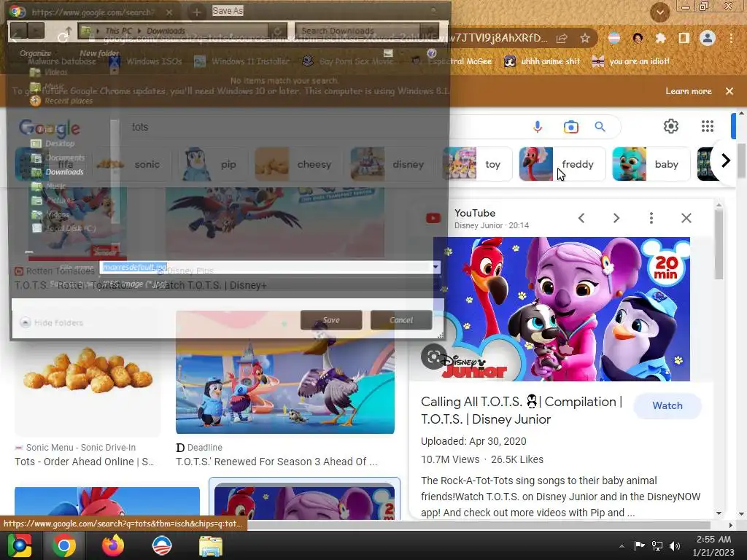Open Google apps grid
Viewport: 747px width, 560px height.
[708, 126]
